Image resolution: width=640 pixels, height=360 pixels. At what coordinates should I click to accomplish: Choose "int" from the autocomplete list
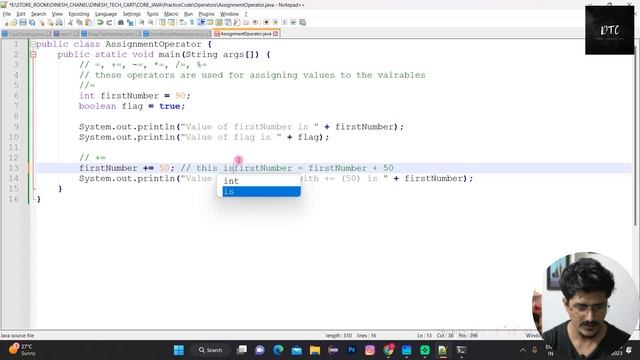[261, 181]
